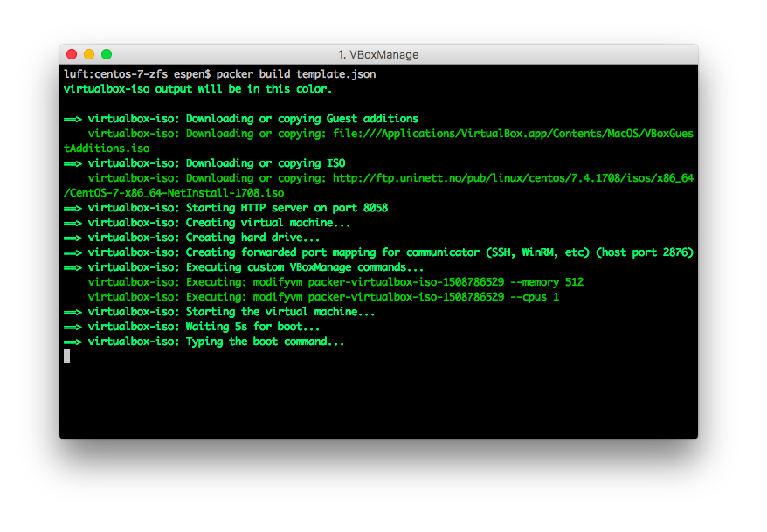Minimize the terminal with the yellow button

pyautogui.click(x=89, y=54)
